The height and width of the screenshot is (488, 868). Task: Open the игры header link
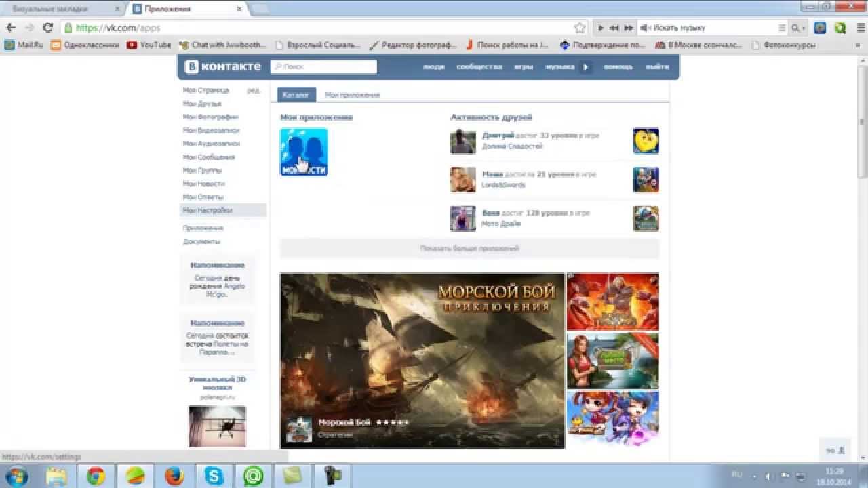[x=523, y=67]
